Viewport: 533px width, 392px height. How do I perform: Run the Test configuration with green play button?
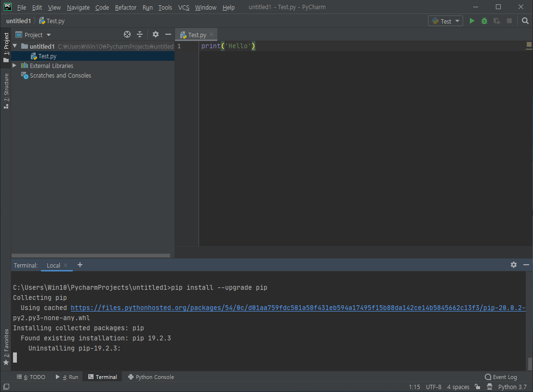[x=472, y=21]
